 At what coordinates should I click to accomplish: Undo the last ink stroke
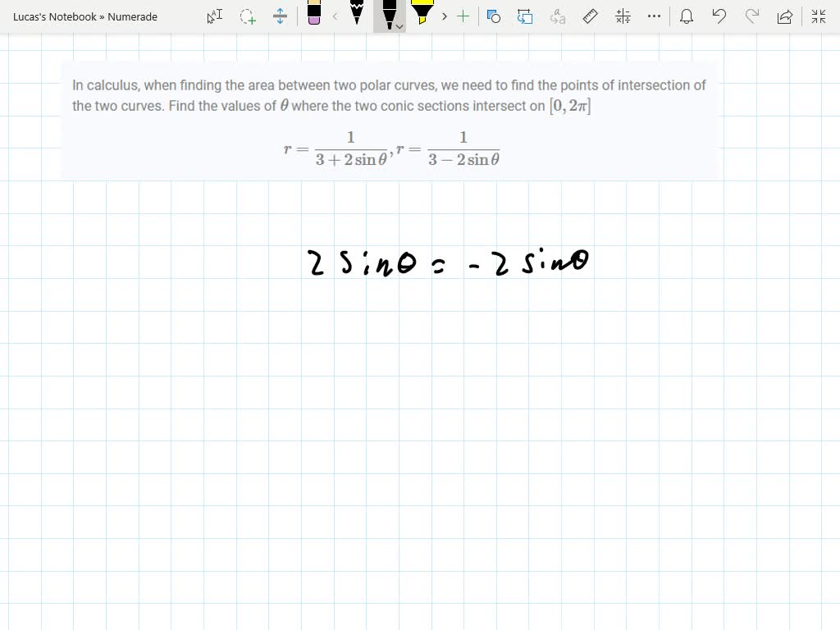[719, 16]
